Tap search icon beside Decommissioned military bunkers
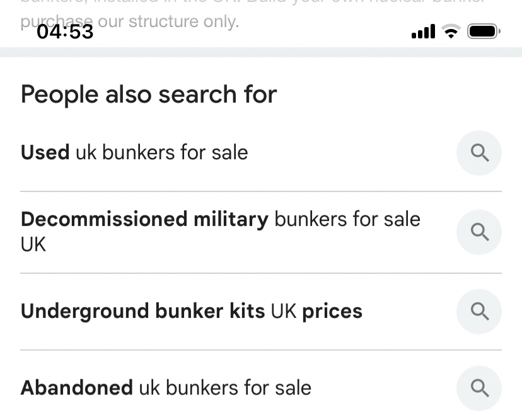The height and width of the screenshot is (420, 522). click(x=479, y=232)
